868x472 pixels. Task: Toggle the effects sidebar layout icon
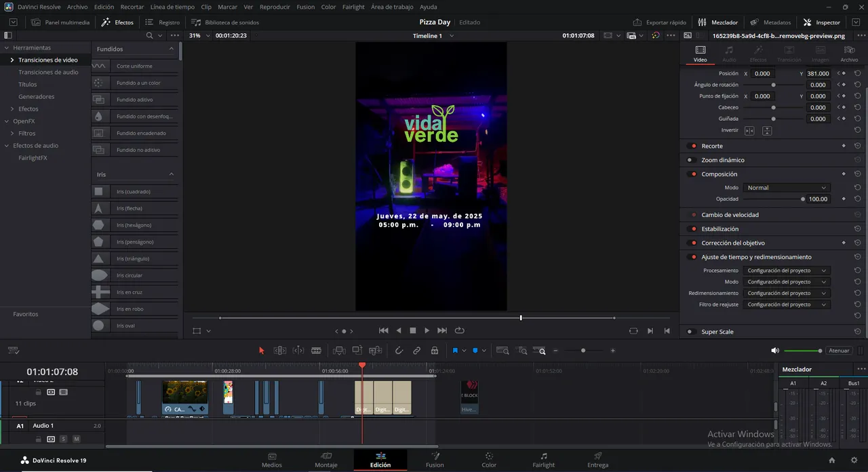[8, 35]
